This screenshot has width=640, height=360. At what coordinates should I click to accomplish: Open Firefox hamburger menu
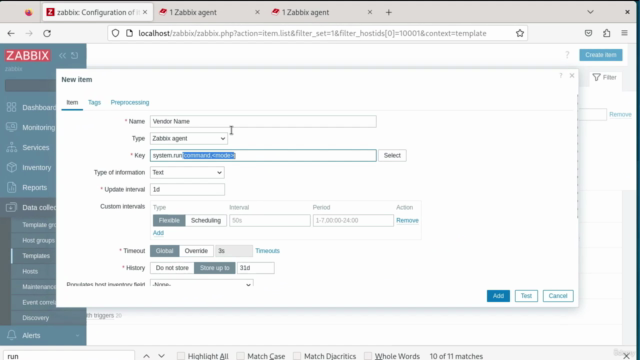tap(624, 33)
